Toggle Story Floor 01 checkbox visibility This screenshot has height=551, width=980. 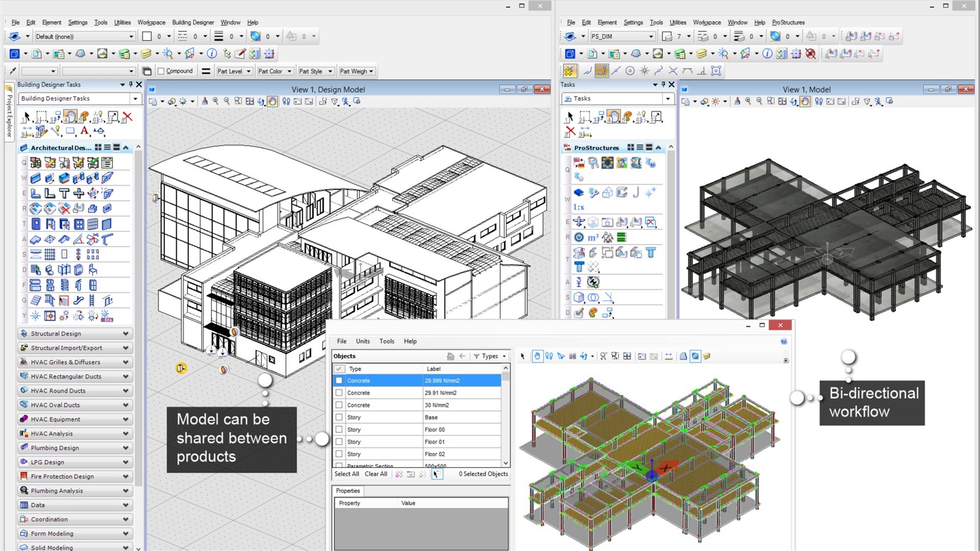[x=338, y=441]
